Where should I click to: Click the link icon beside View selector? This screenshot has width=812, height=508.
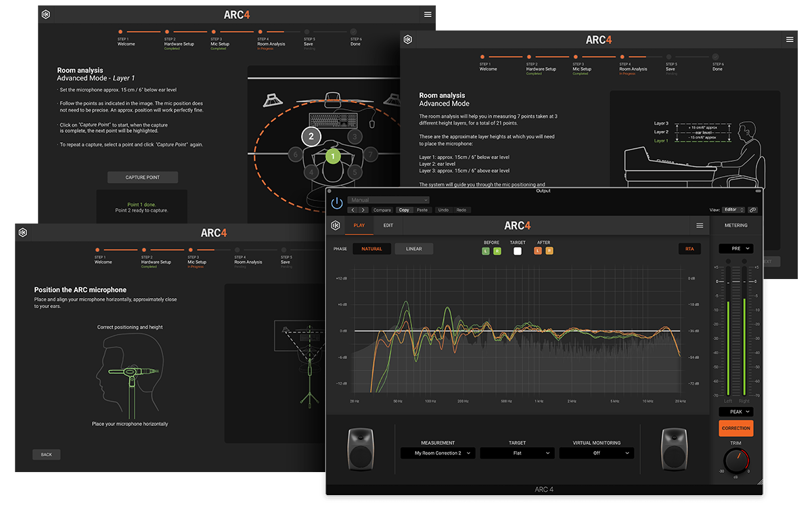(x=752, y=210)
